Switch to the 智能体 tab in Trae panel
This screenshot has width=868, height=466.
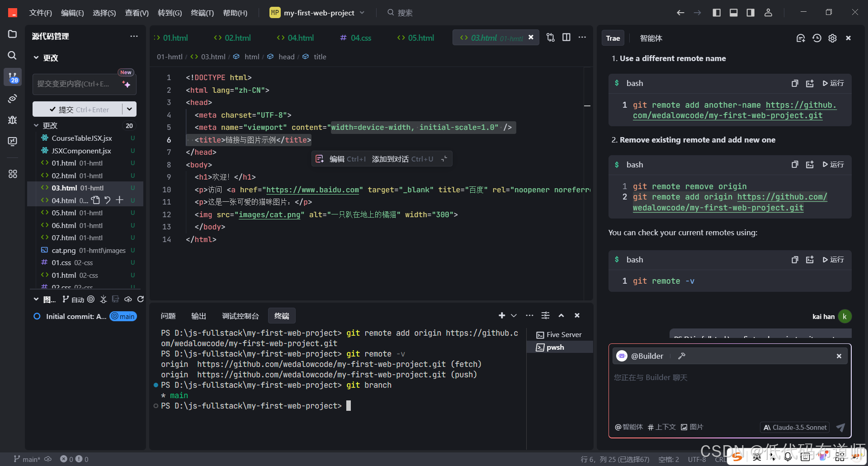pyautogui.click(x=651, y=38)
